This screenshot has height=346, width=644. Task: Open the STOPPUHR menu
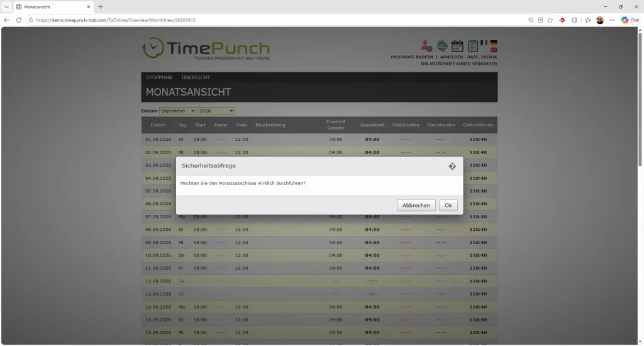[x=159, y=77]
